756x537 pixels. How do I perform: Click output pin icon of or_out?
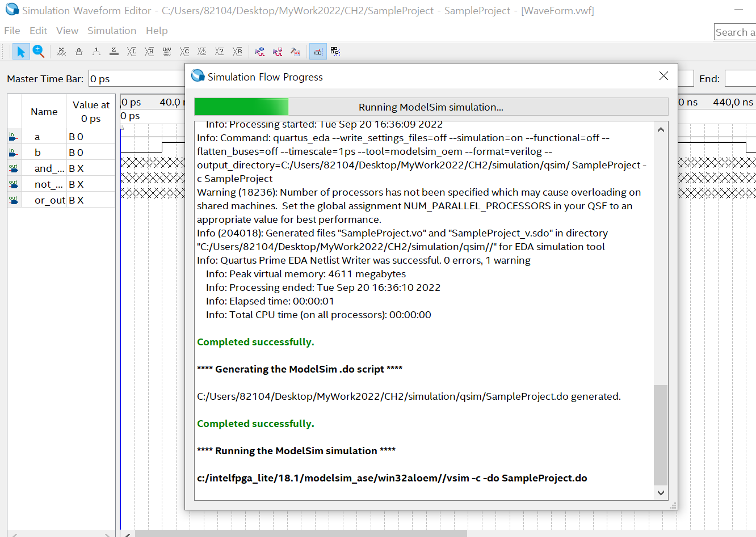(14, 200)
